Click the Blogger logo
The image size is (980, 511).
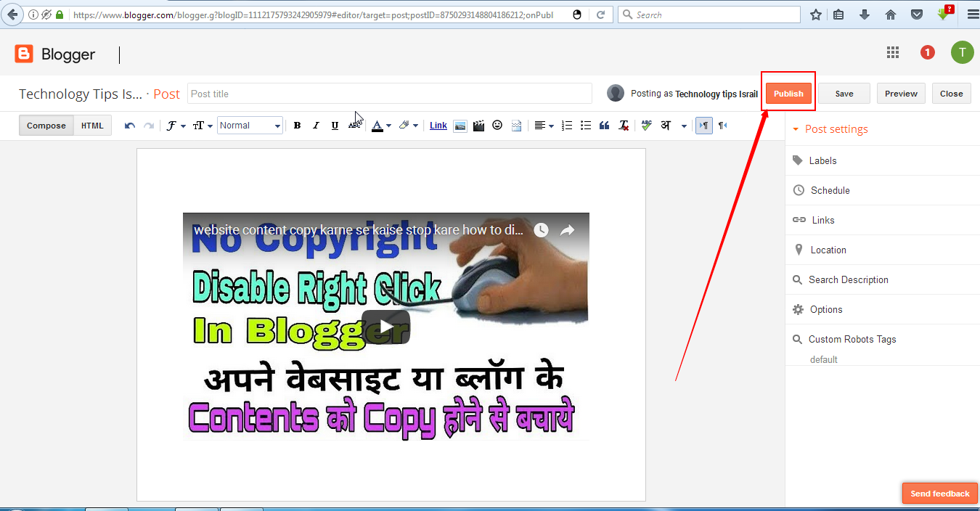55,54
